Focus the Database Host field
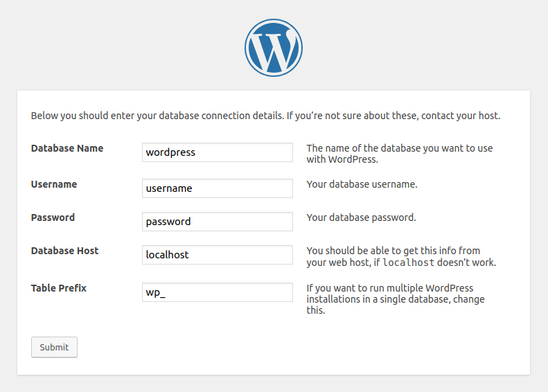This screenshot has height=392, width=548. coord(218,255)
